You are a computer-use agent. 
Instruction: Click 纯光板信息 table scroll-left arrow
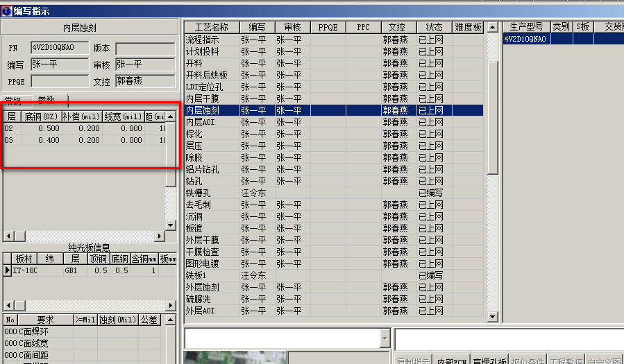[8, 305]
